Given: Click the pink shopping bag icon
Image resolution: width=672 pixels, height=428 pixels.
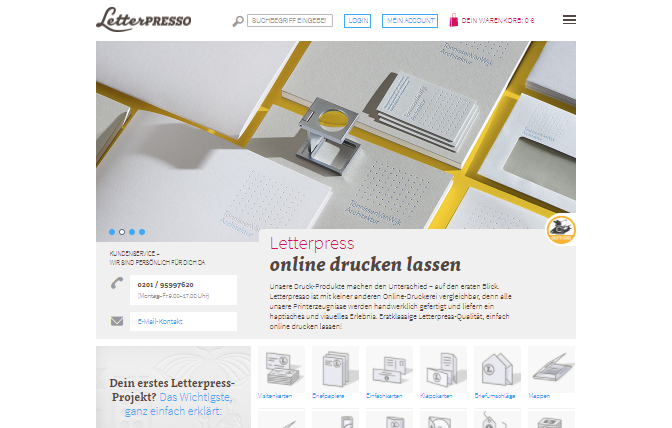Looking at the screenshot, I should [x=454, y=20].
